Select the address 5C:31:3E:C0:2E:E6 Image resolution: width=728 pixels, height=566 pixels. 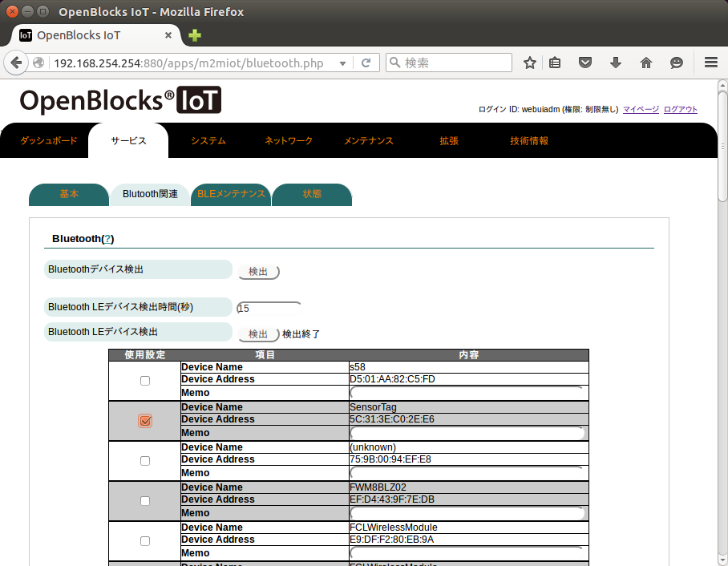(392, 418)
